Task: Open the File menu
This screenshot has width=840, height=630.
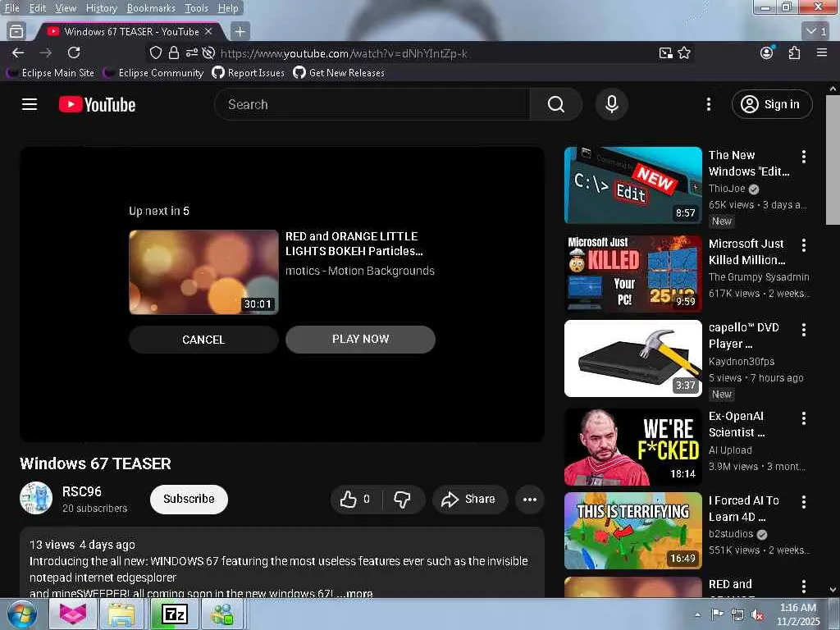Action: click(x=11, y=8)
